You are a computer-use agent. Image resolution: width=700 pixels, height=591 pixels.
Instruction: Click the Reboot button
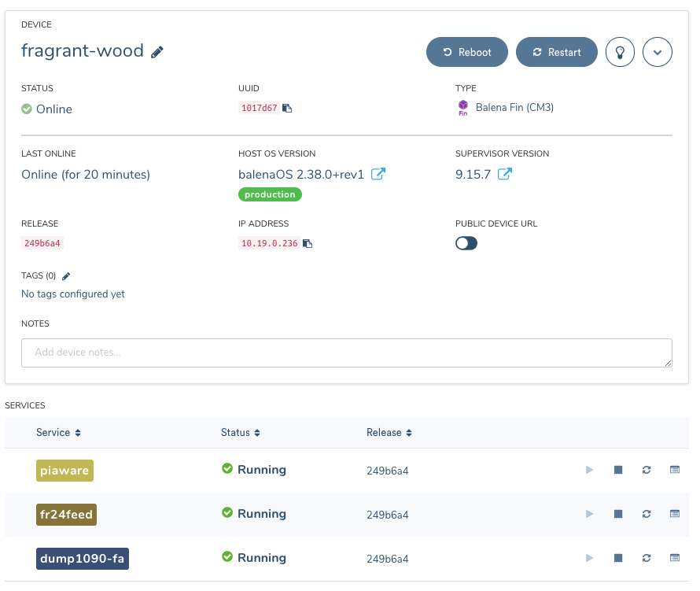(x=467, y=52)
